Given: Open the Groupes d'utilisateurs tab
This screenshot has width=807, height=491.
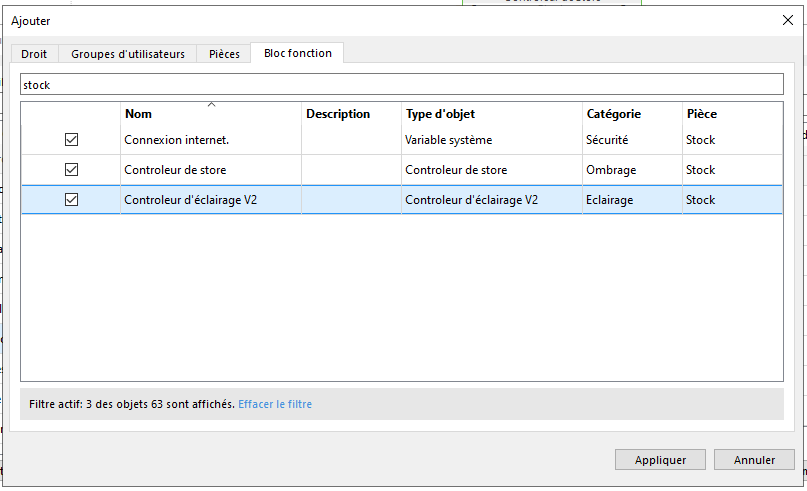Looking at the screenshot, I should [x=128, y=54].
